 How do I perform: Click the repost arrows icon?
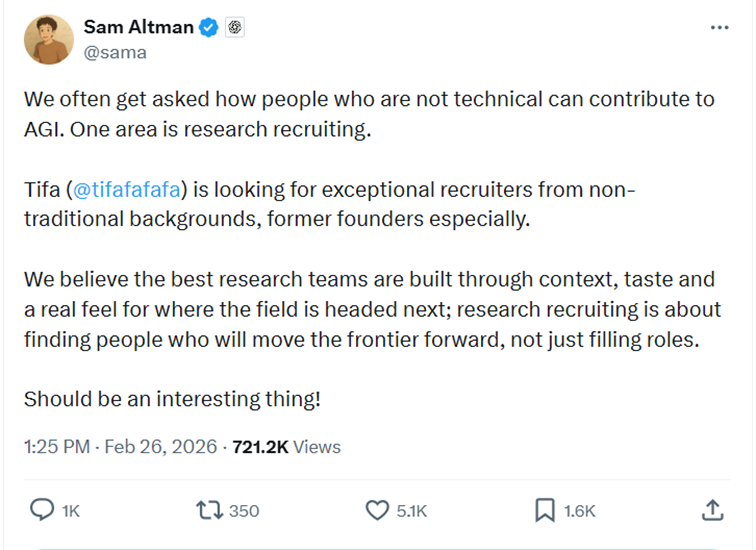[x=209, y=510]
